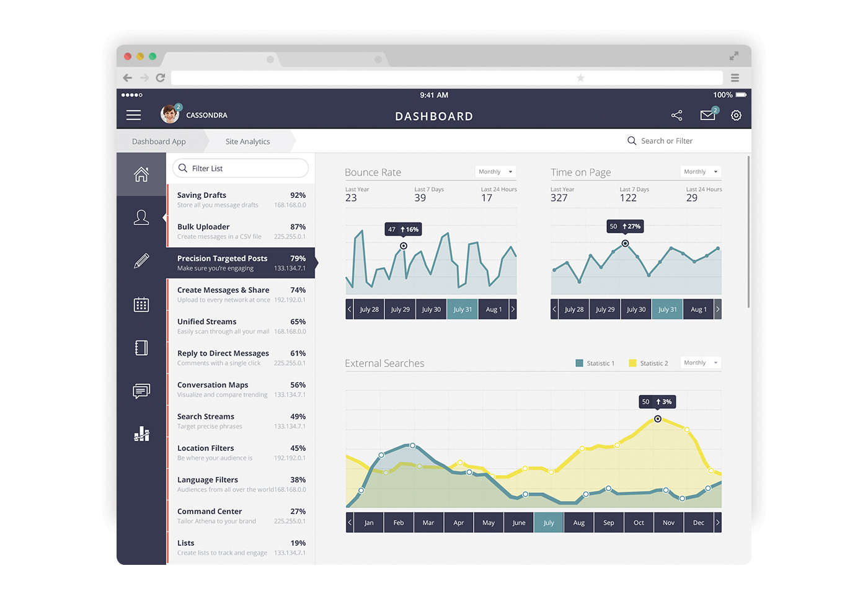The image size is (868, 594).
Task: Select the pencil edit sidebar icon
Action: point(141,261)
